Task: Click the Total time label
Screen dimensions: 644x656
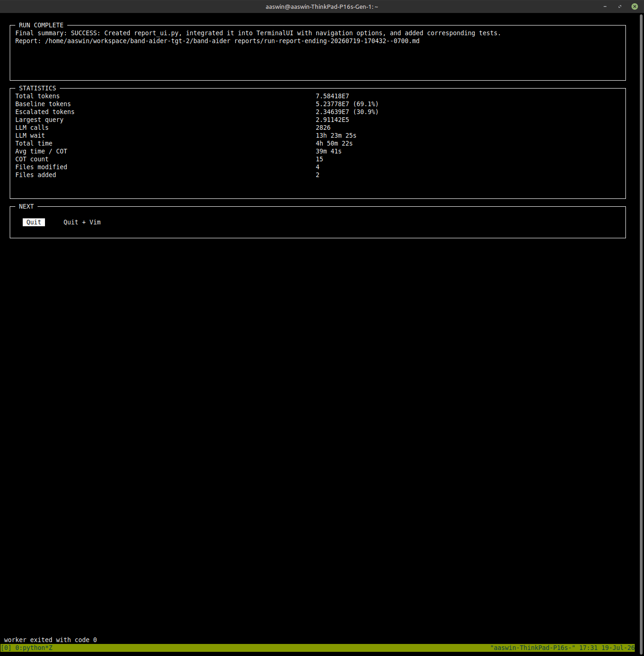Action: [x=34, y=143]
